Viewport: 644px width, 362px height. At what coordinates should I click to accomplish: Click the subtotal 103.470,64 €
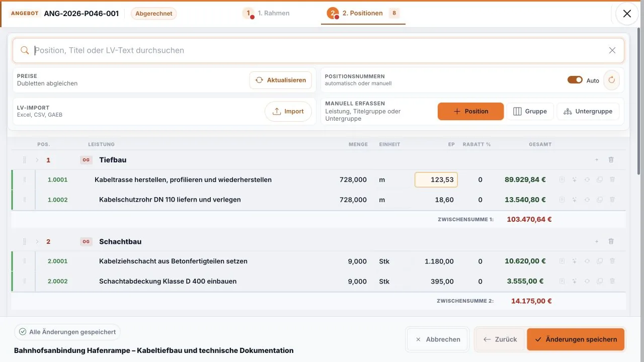click(x=529, y=219)
